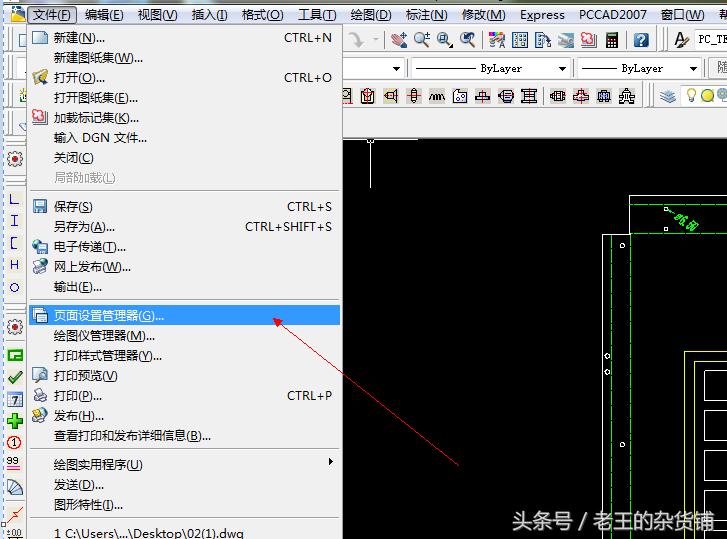Open the Tool Palettes window icon
The image size is (727, 539).
pos(542,40)
